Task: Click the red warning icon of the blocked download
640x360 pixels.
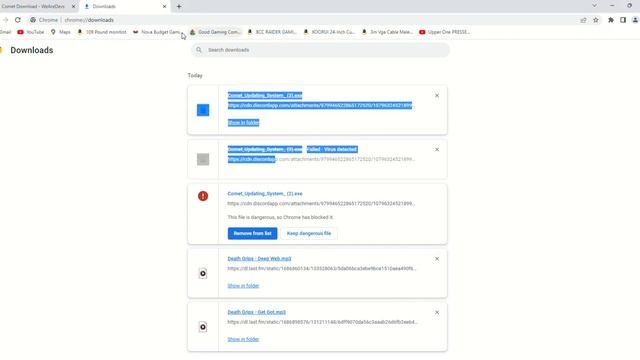Action: (x=203, y=196)
